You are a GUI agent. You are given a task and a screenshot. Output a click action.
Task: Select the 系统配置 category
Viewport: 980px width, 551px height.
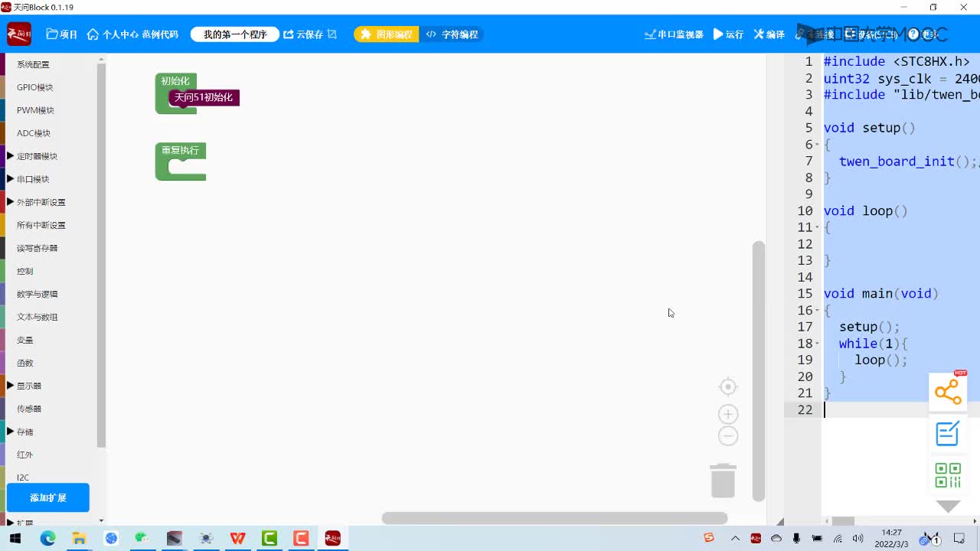coord(33,64)
